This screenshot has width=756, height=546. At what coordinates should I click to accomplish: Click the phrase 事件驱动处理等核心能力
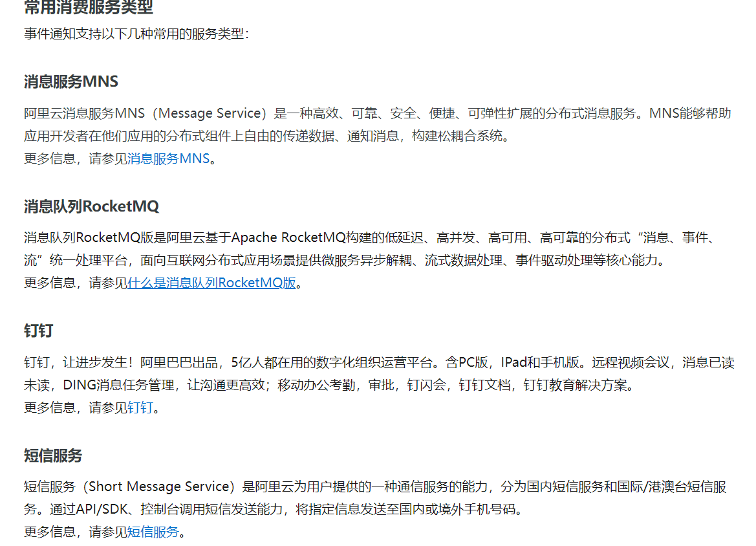tap(587, 261)
